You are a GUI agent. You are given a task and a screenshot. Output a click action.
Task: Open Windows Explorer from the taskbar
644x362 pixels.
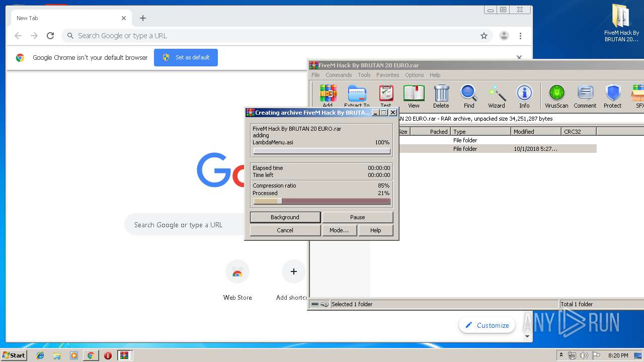coord(57,355)
